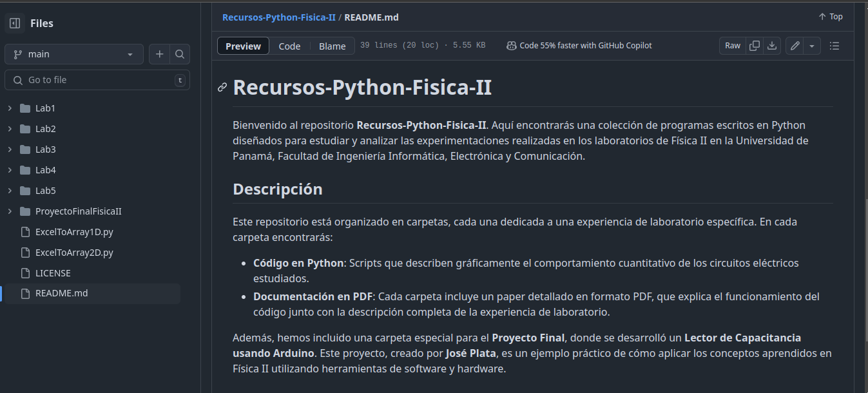
Task: Open the Recursos-Python-Fisica-II breadcrumb link
Action: (x=279, y=17)
